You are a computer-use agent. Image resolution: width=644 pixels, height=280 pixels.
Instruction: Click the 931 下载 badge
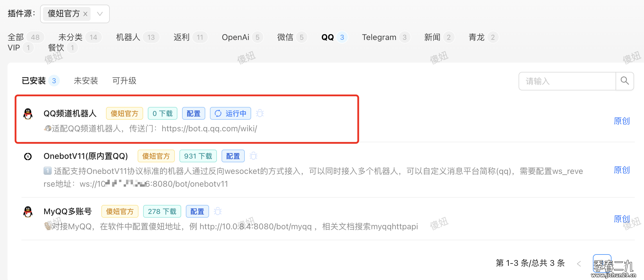(x=198, y=156)
